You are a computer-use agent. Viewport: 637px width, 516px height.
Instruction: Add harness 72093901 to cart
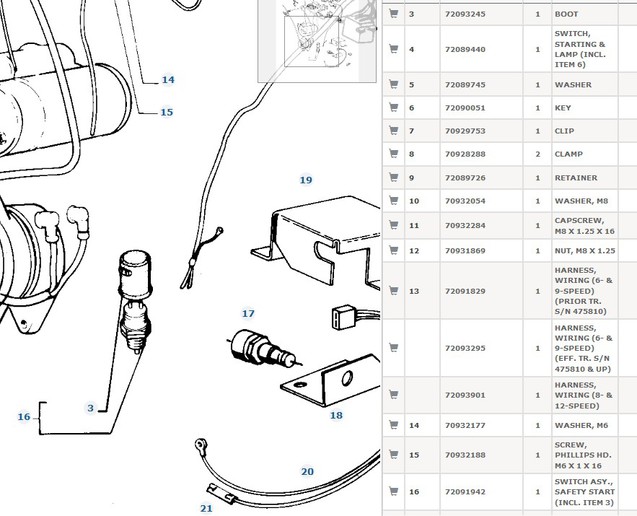(393, 394)
